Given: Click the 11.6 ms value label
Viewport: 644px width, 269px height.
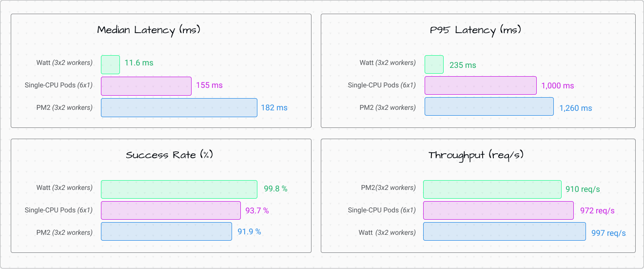Looking at the screenshot, I should click(x=139, y=63).
